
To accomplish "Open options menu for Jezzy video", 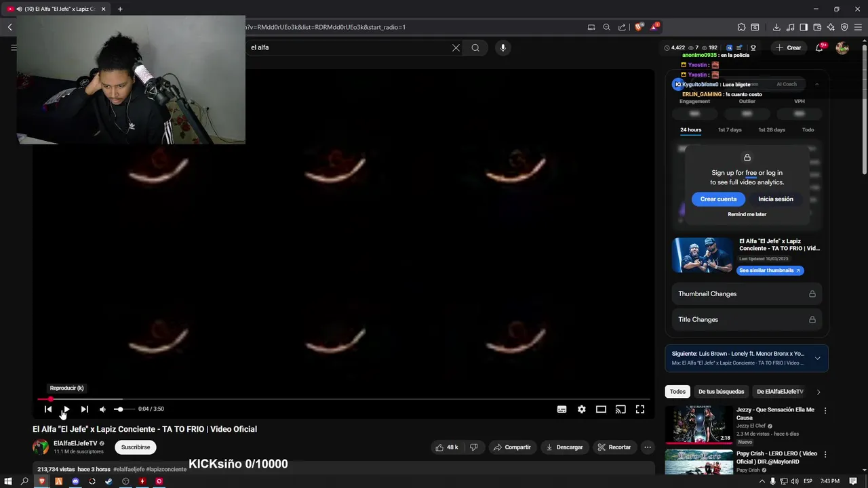I will [x=825, y=411].
